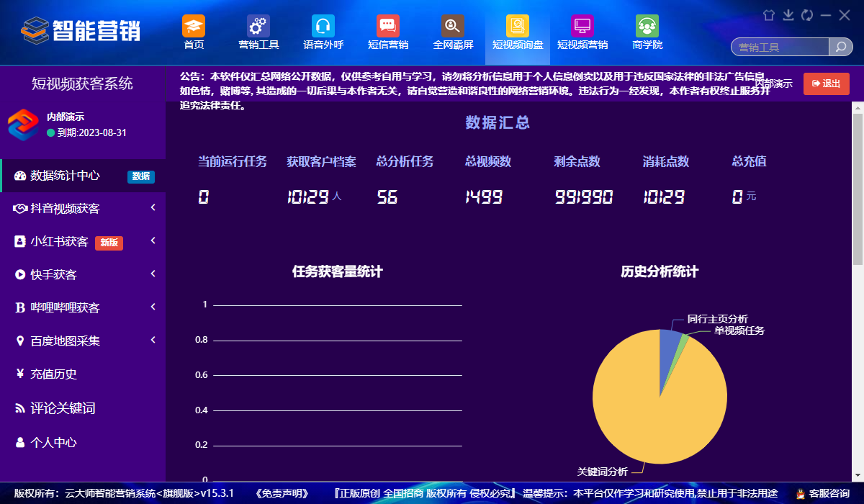Click the user avatar logo in sidebar
Image resolution: width=864 pixels, height=504 pixels.
click(x=23, y=125)
